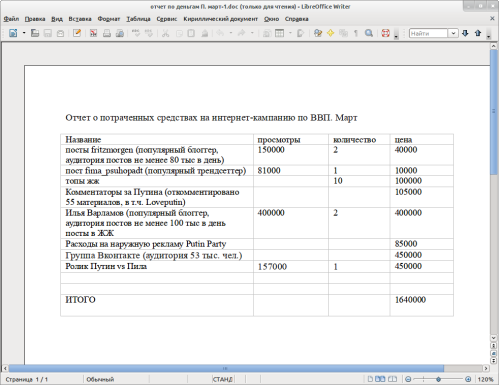
Task: Click the Edit File mode icon
Action: tap(77, 33)
